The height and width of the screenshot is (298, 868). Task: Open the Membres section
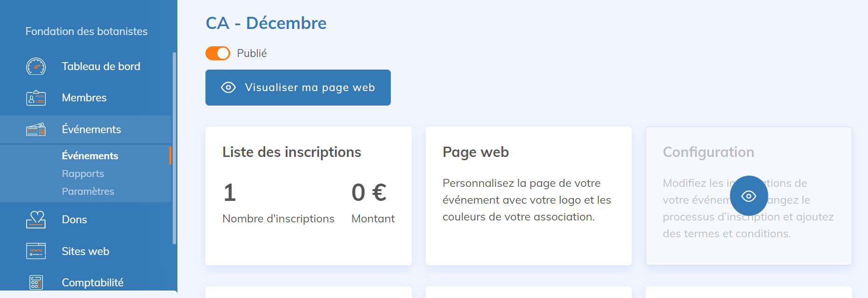(84, 98)
